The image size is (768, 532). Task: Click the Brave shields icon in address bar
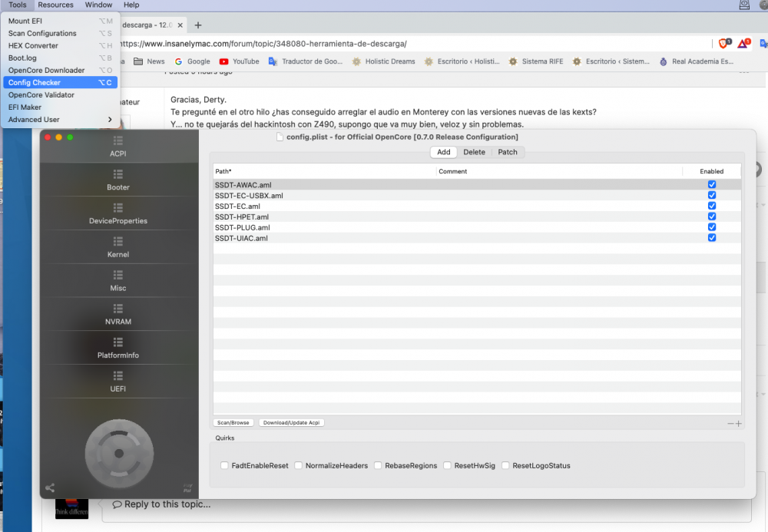coord(724,44)
